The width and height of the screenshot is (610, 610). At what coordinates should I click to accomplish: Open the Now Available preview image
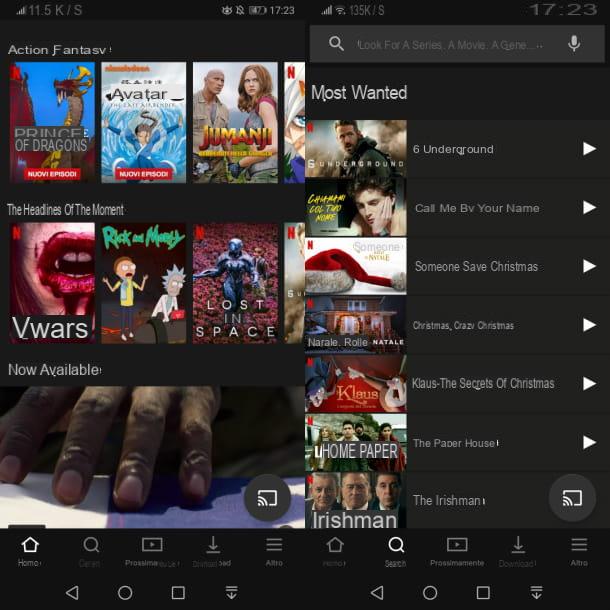152,457
